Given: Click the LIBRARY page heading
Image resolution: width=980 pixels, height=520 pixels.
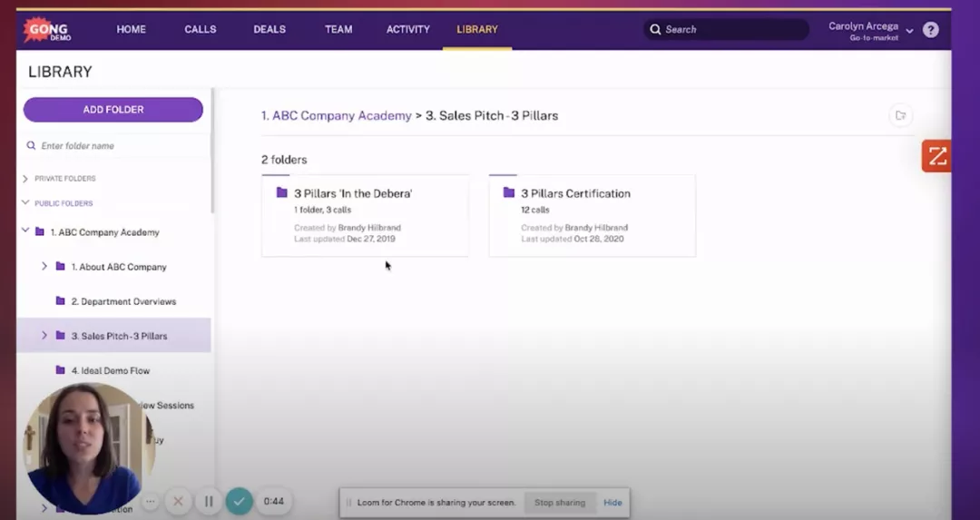Looking at the screenshot, I should [x=60, y=72].
